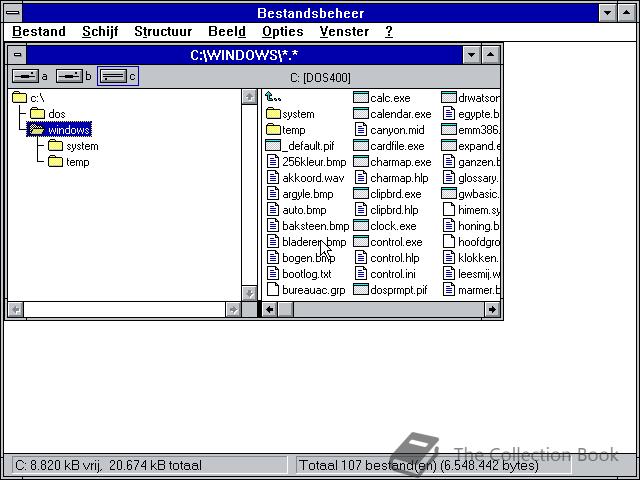Select the canyon.mid file
Image resolution: width=640 pixels, height=480 pixels.
(389, 130)
